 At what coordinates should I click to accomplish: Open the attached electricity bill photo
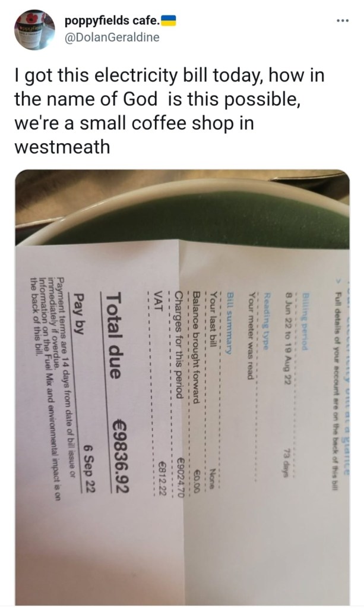(182, 387)
